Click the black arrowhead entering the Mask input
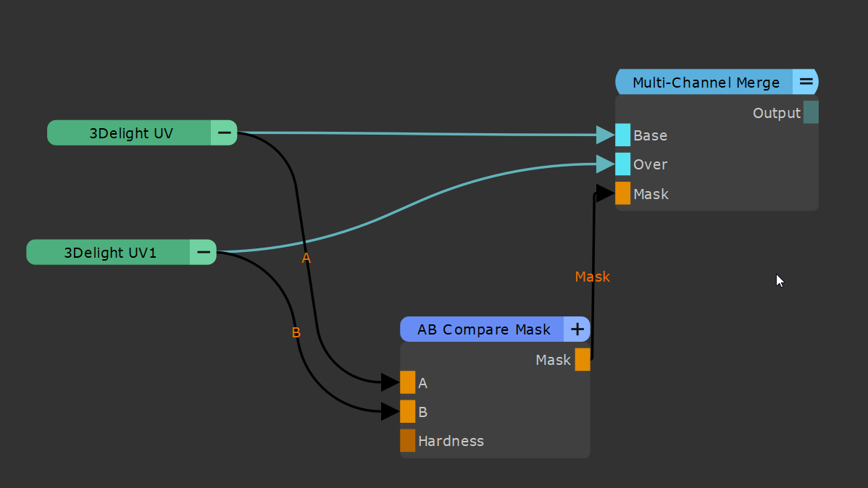 pos(605,193)
